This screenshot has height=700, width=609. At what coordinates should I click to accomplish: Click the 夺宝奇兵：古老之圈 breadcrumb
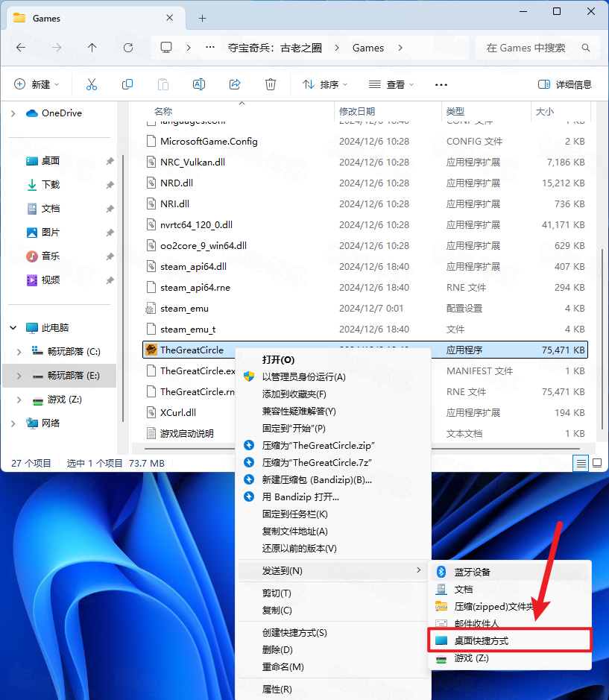pos(274,48)
